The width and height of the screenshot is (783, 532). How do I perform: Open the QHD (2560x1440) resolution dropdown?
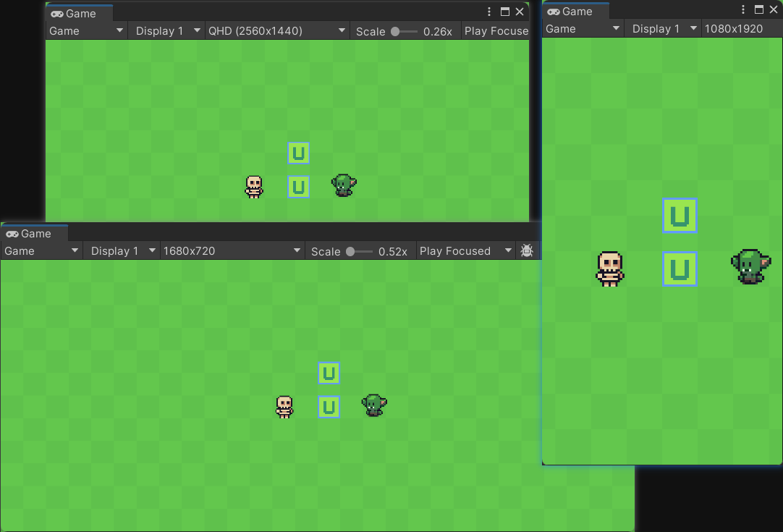[x=276, y=31]
